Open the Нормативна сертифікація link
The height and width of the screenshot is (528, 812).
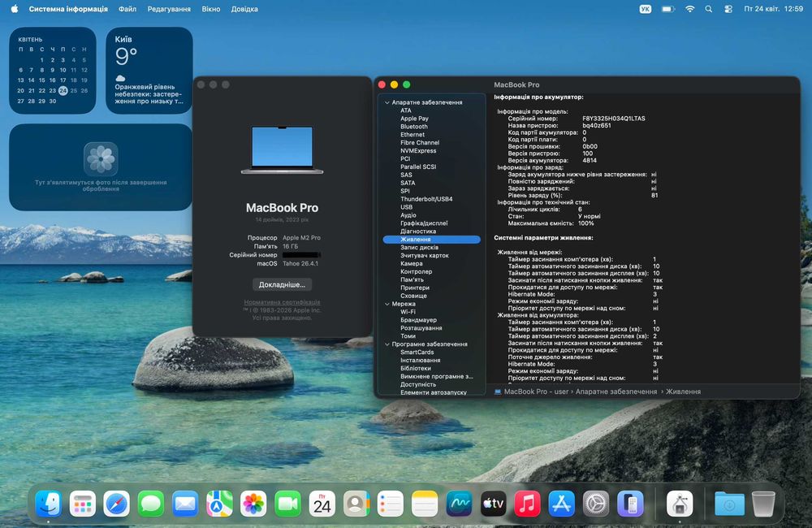pos(283,302)
